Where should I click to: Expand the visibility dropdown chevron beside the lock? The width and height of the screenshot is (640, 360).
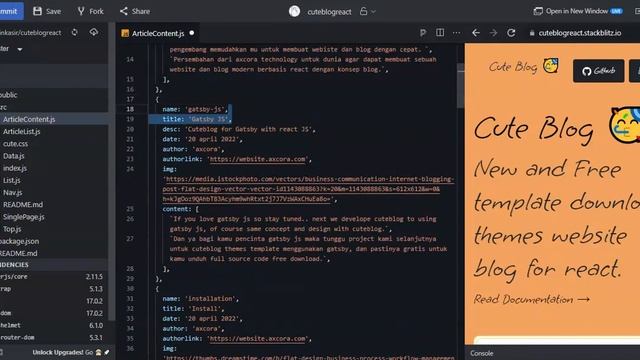[x=373, y=12]
